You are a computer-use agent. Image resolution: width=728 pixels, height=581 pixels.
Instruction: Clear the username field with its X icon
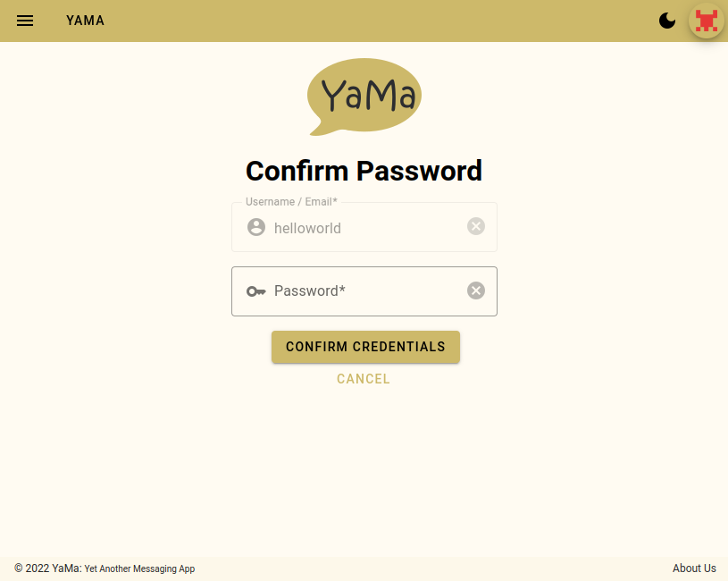[x=476, y=226]
